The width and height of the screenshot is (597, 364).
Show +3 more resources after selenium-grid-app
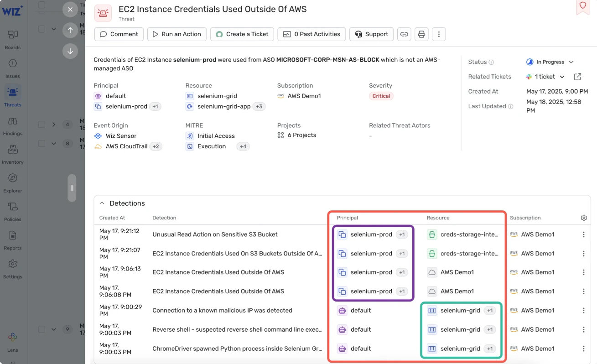click(x=259, y=107)
